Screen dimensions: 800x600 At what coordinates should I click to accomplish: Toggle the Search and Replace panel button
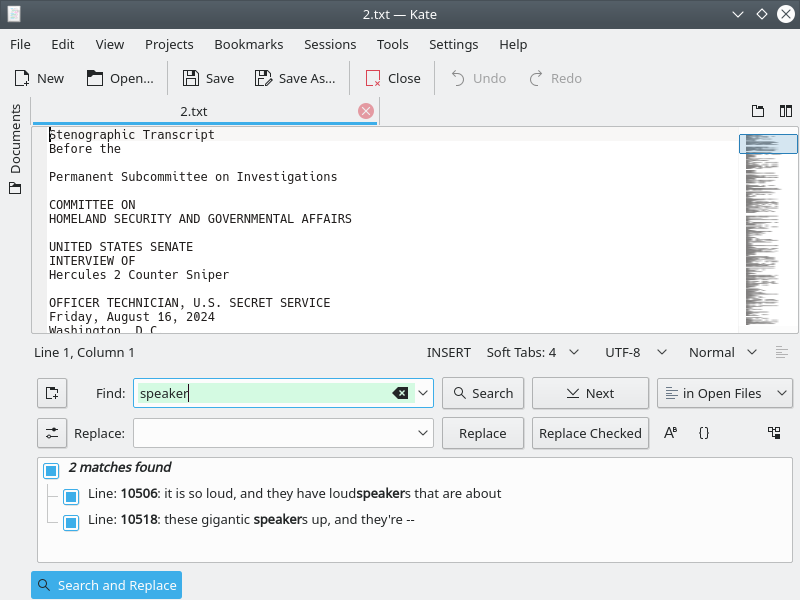pyautogui.click(x=107, y=585)
